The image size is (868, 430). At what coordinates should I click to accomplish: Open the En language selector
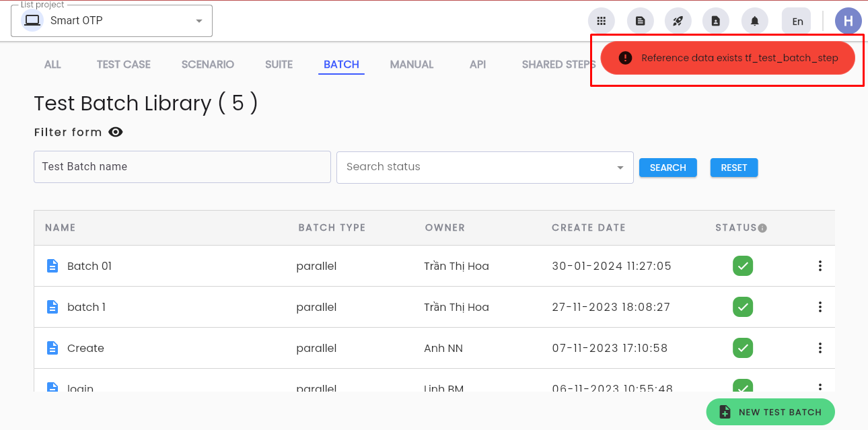(x=797, y=21)
